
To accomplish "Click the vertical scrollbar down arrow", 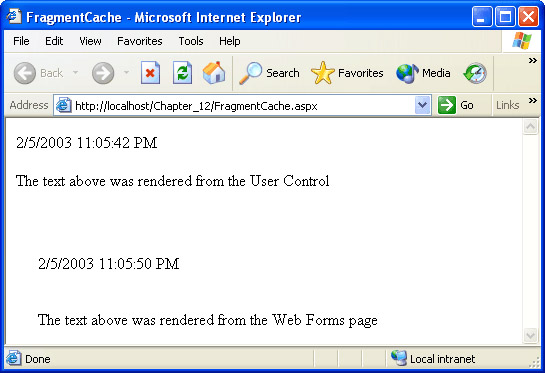I will pos(530,336).
